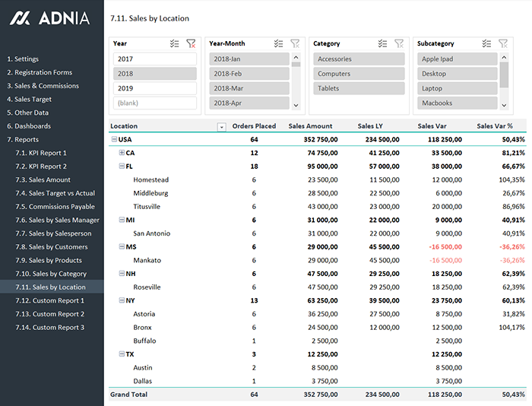Select 2017 in the Year slicer

point(155,59)
